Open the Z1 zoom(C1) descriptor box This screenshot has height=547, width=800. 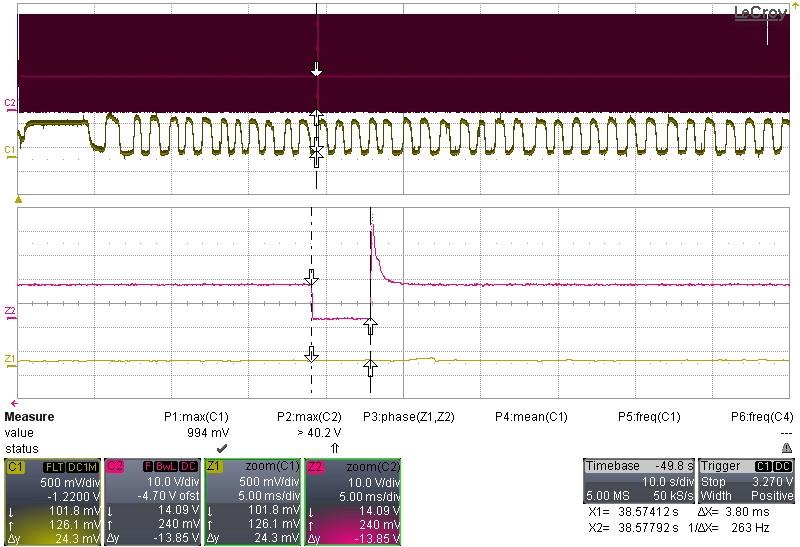[253, 502]
